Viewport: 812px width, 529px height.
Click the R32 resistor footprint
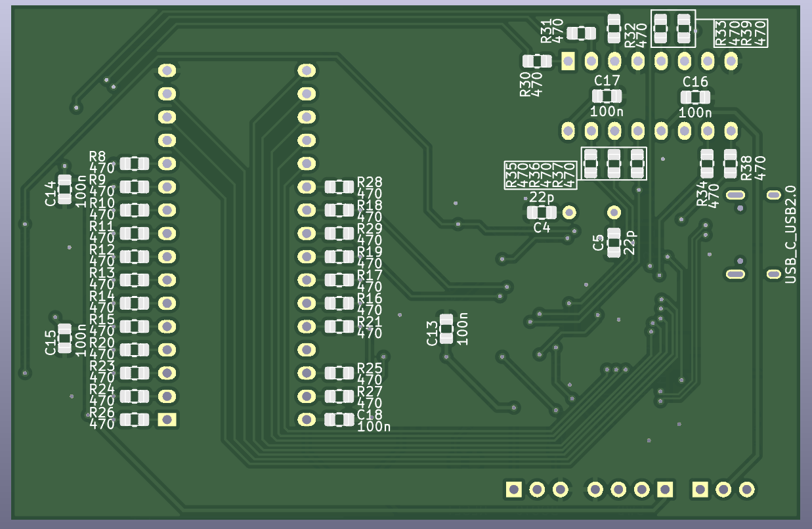614,28
